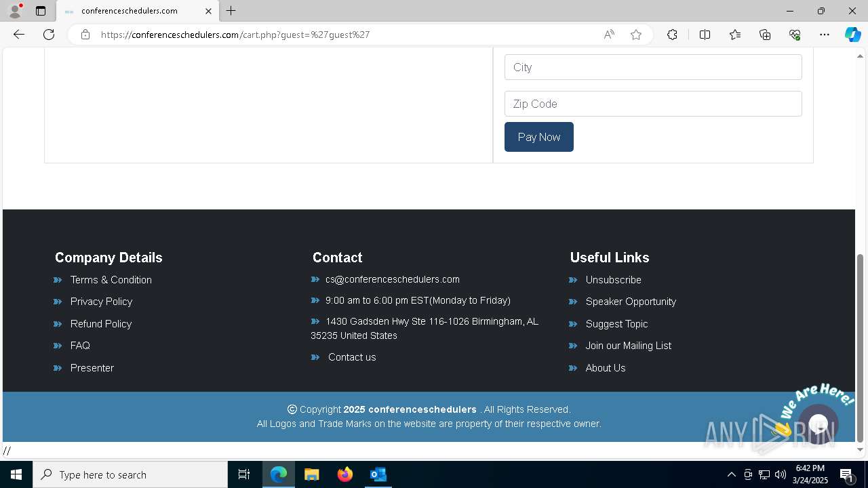
Task: Click the 1430 Gadsden Hwy address text
Action: click(x=425, y=328)
